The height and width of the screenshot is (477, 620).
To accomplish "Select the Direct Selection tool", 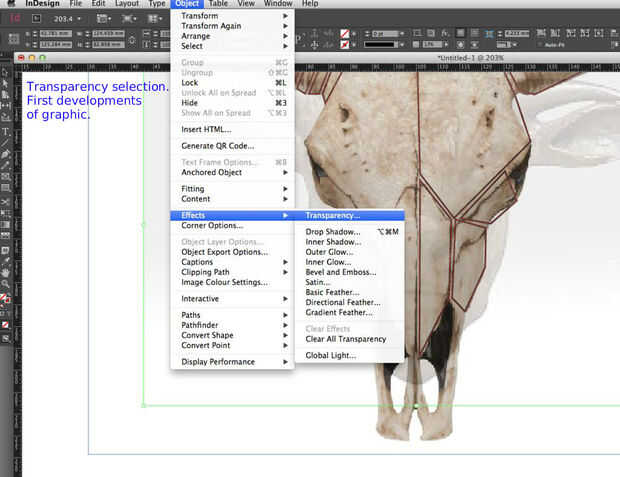I will pos(5,83).
